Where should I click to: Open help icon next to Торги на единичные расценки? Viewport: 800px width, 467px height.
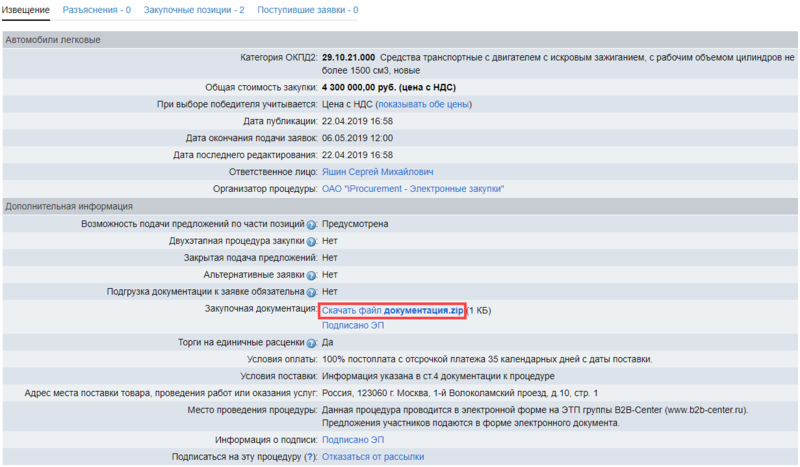coord(312,343)
